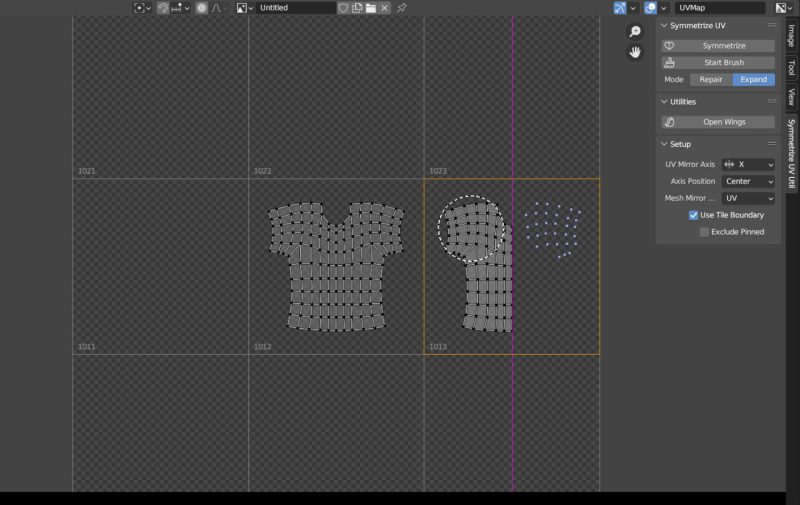
Task: Switch to the Tool sidebar tab
Action: [791, 68]
